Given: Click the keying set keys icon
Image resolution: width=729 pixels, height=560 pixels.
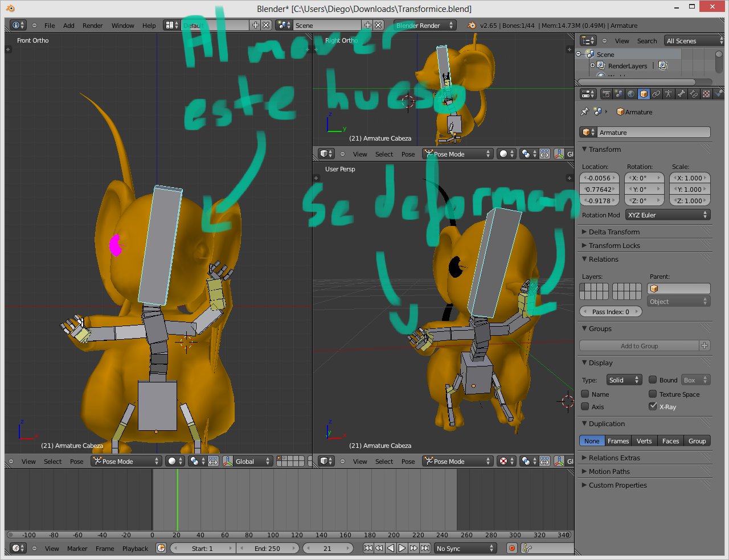Looking at the screenshot, I should [527, 548].
